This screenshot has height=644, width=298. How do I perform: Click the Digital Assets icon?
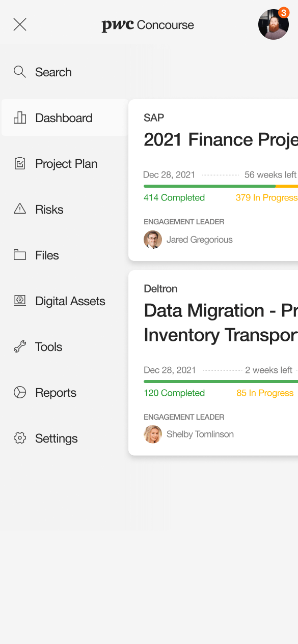pyautogui.click(x=20, y=301)
